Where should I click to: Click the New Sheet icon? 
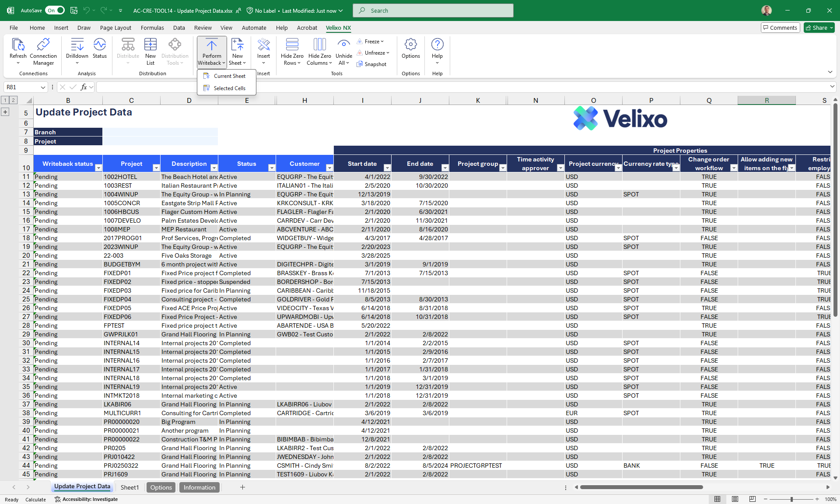pyautogui.click(x=237, y=45)
